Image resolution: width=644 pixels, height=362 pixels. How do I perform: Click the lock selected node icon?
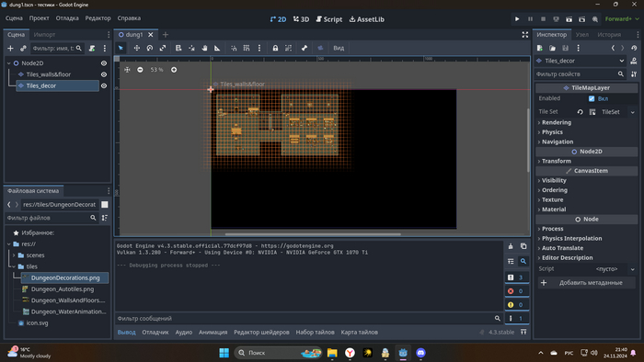pos(275,48)
